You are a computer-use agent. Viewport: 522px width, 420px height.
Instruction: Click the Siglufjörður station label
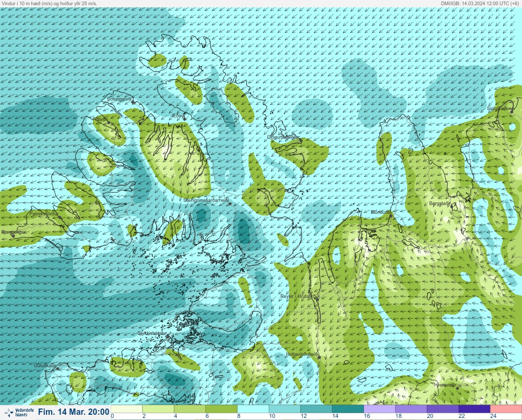[x=499, y=109]
